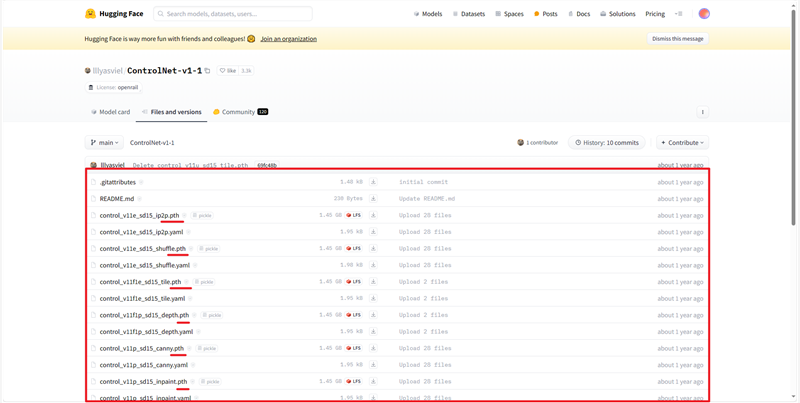
Task: Open the Community tab
Action: [239, 112]
